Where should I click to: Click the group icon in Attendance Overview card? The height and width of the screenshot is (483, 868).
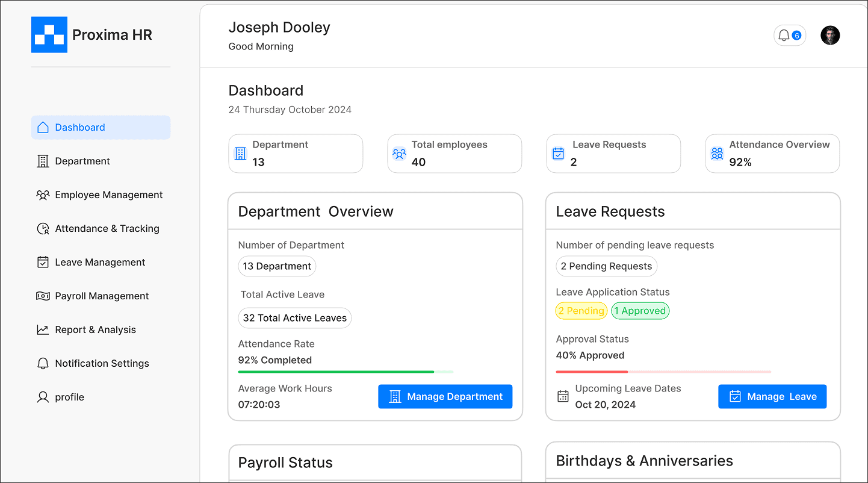coord(717,154)
